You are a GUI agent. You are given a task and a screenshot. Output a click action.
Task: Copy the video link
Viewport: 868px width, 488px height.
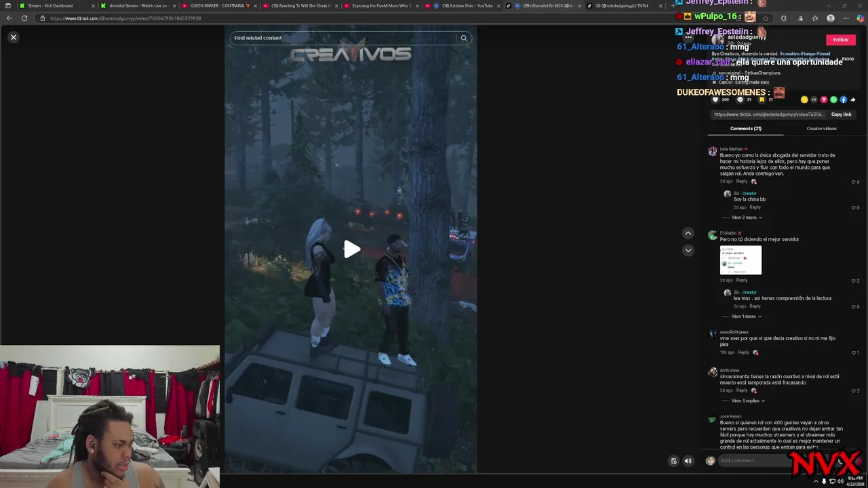point(841,115)
